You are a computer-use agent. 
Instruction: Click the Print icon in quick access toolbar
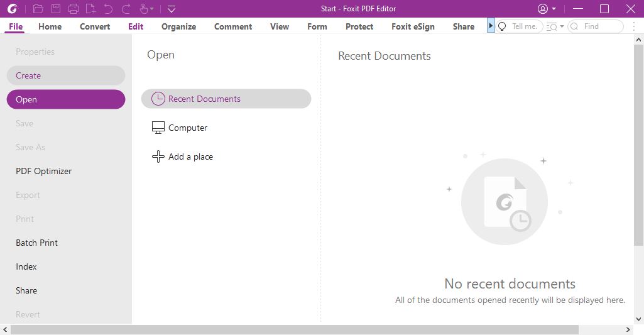point(74,9)
